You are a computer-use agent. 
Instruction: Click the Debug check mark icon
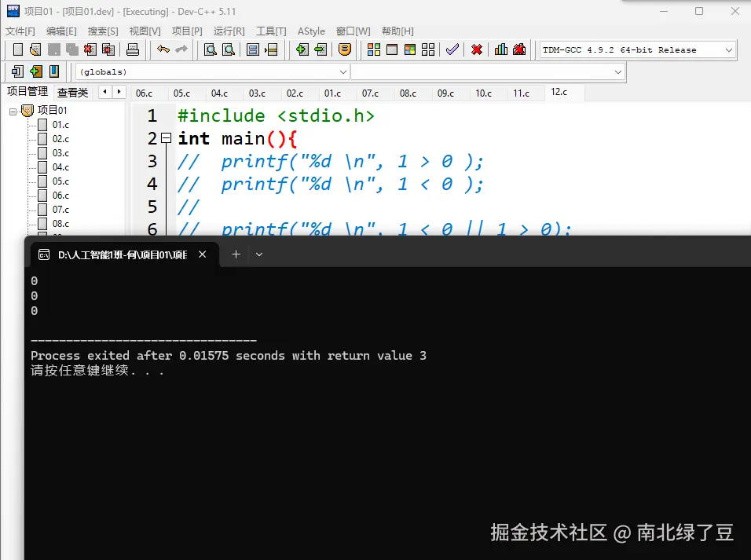pyautogui.click(x=452, y=49)
